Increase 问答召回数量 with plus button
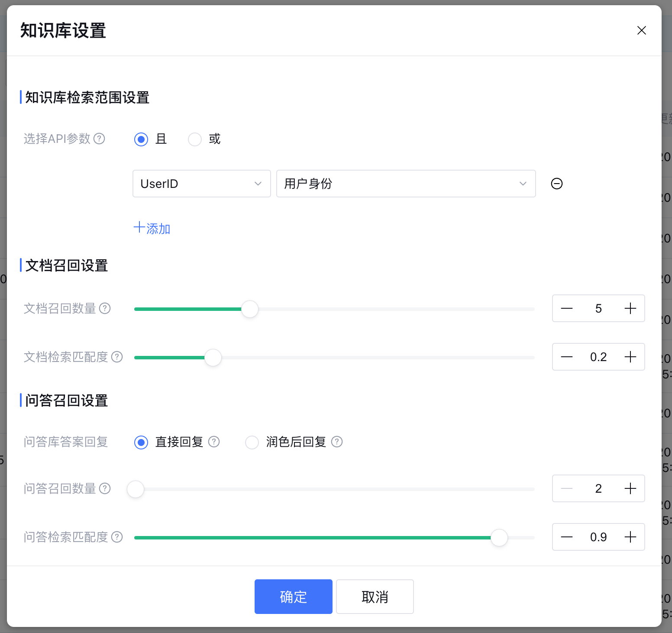The image size is (672, 633). [x=630, y=488]
